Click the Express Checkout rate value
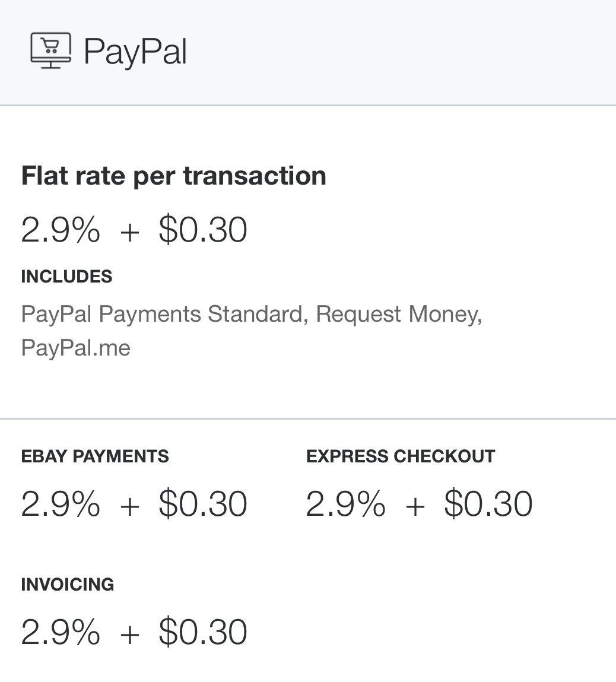The height and width of the screenshot is (682, 616). pyautogui.click(x=419, y=504)
